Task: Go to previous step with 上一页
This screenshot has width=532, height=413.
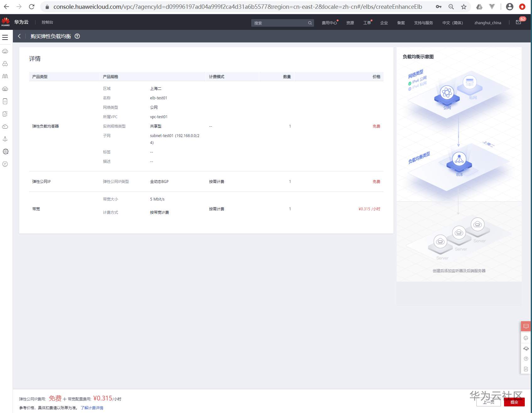Action: [x=488, y=402]
